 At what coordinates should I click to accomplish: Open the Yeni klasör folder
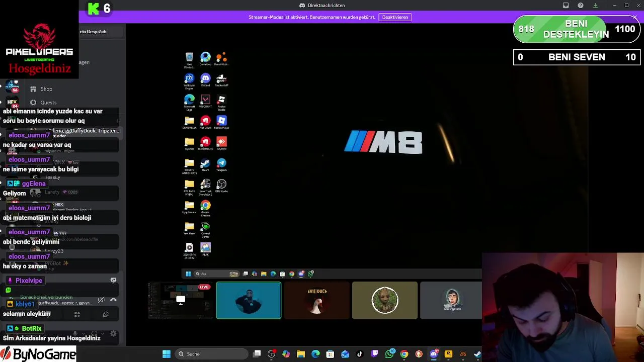[189, 228]
